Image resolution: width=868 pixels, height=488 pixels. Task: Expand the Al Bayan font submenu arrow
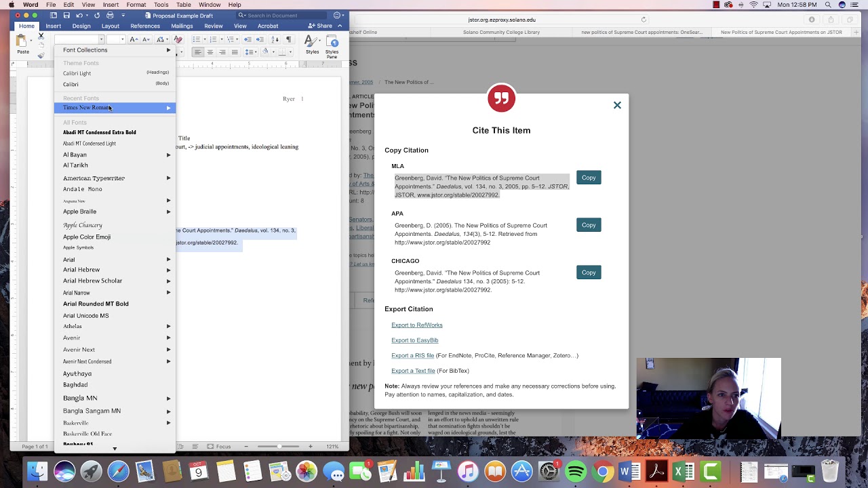pos(169,155)
